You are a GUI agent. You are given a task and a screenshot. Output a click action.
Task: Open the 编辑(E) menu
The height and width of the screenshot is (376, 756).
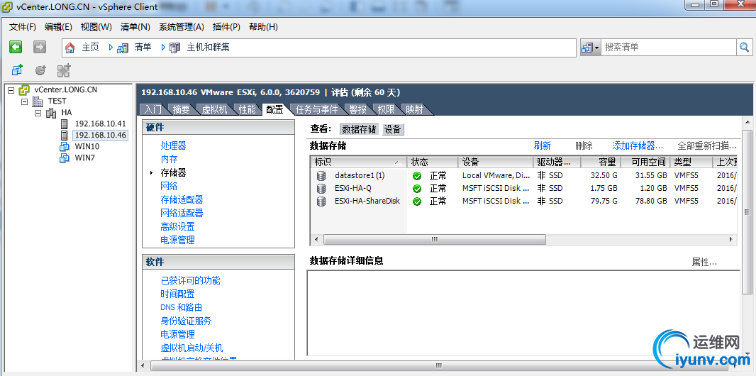pos(58,27)
